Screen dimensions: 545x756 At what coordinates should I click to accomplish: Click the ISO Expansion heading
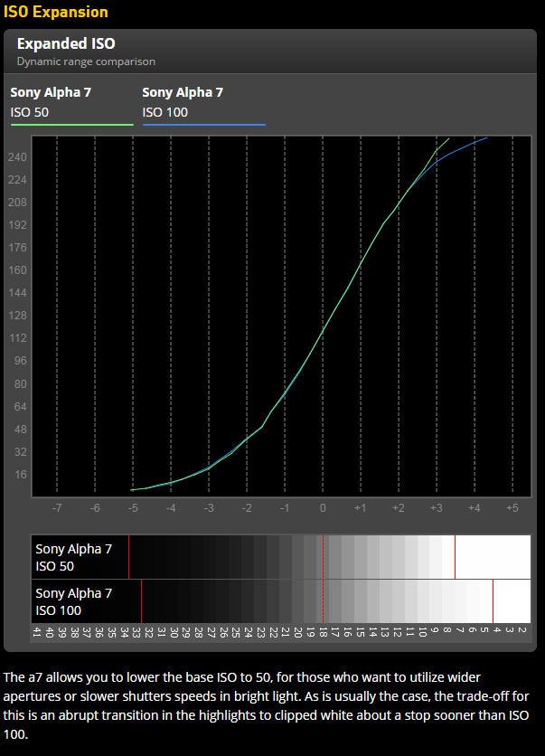(x=56, y=12)
